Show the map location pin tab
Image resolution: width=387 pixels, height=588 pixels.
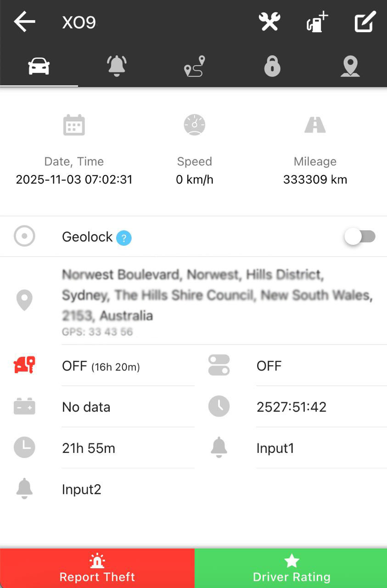click(350, 67)
